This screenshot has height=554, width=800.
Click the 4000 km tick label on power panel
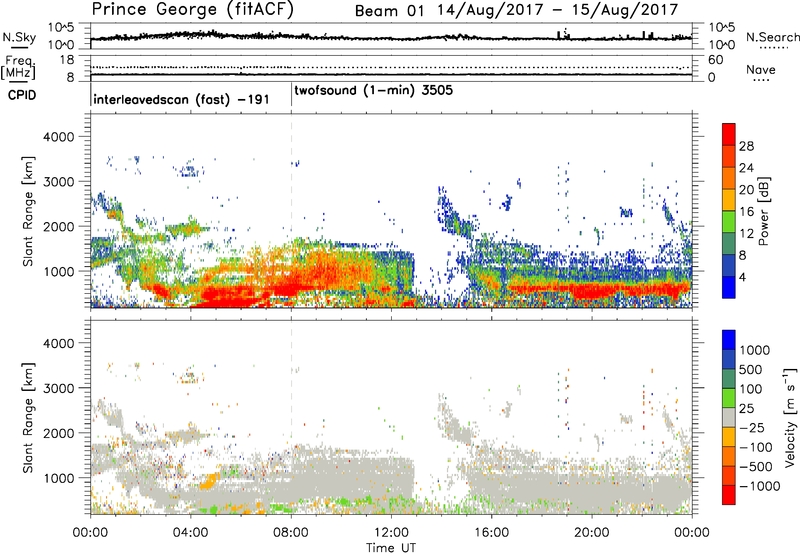(x=58, y=137)
